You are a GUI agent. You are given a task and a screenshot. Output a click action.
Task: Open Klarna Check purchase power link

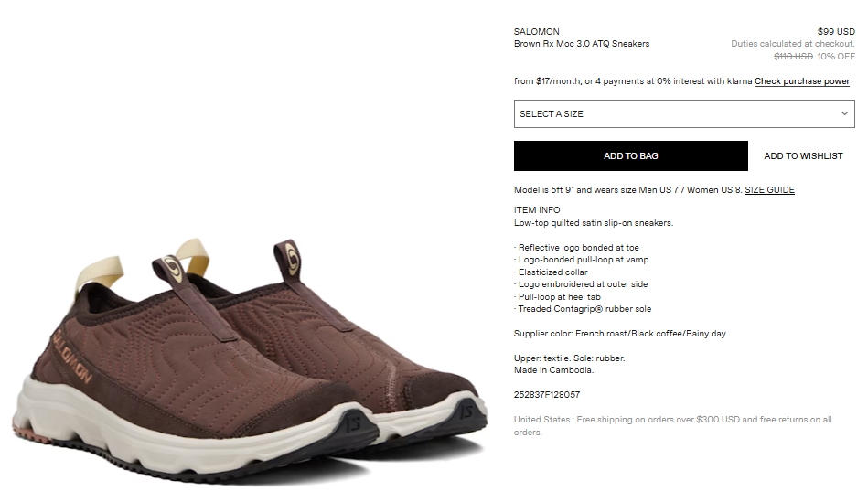pos(802,81)
